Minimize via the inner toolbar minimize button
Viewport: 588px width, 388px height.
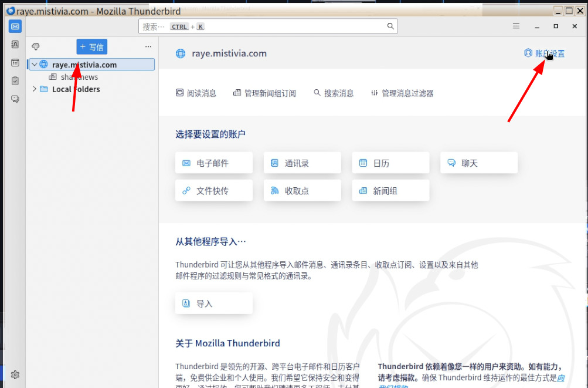[x=537, y=26]
